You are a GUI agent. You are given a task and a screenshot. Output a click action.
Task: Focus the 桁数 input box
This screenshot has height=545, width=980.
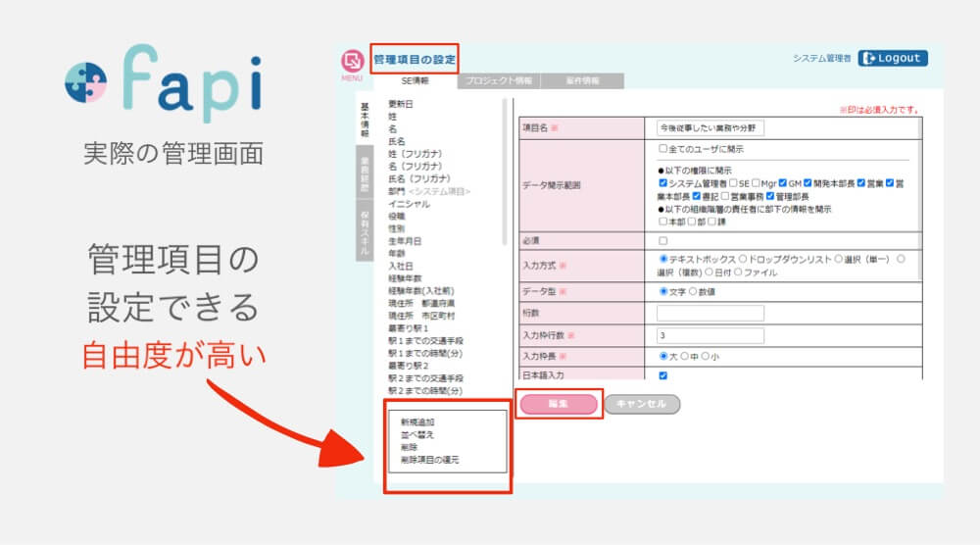(x=710, y=313)
